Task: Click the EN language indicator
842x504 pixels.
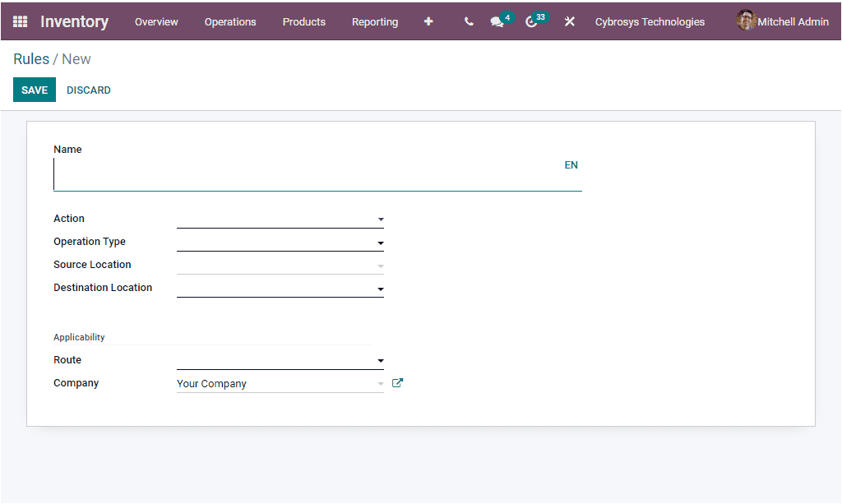Action: pos(571,164)
